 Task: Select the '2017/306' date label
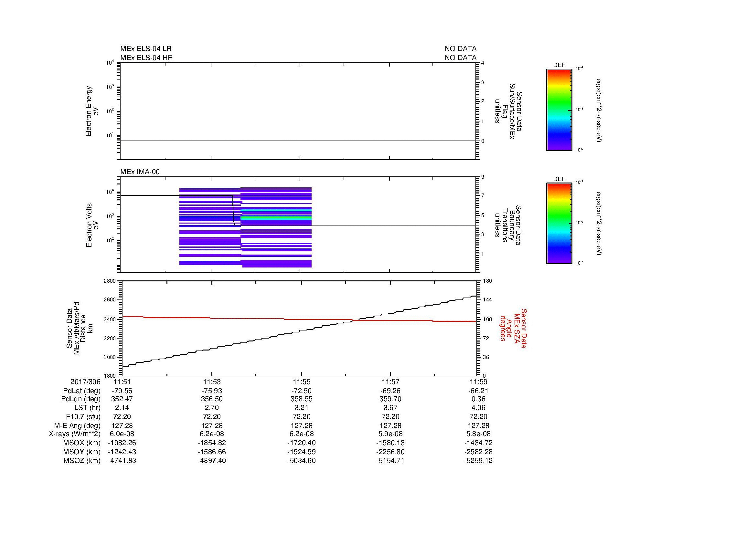tap(85, 382)
